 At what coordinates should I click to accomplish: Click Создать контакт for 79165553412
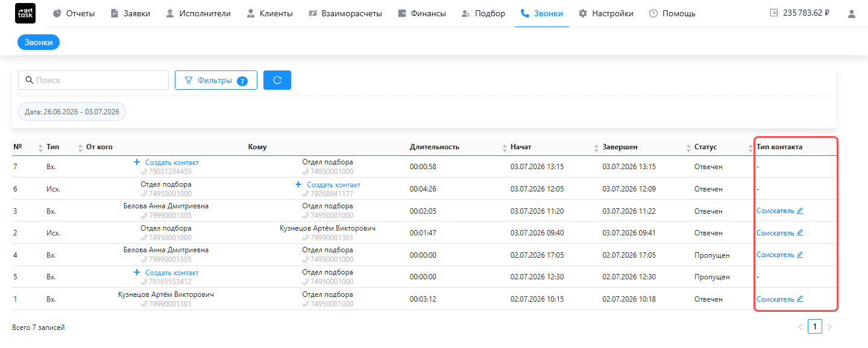(x=172, y=273)
